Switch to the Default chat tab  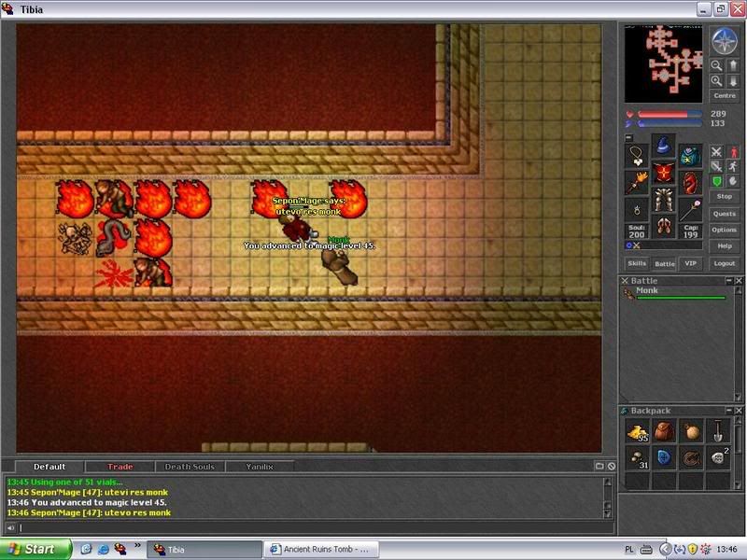tap(49, 467)
